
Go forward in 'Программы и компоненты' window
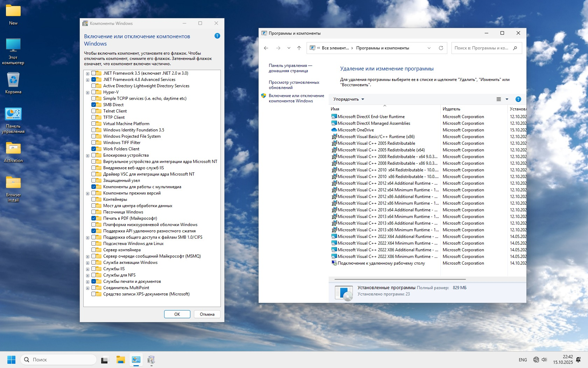tap(278, 48)
